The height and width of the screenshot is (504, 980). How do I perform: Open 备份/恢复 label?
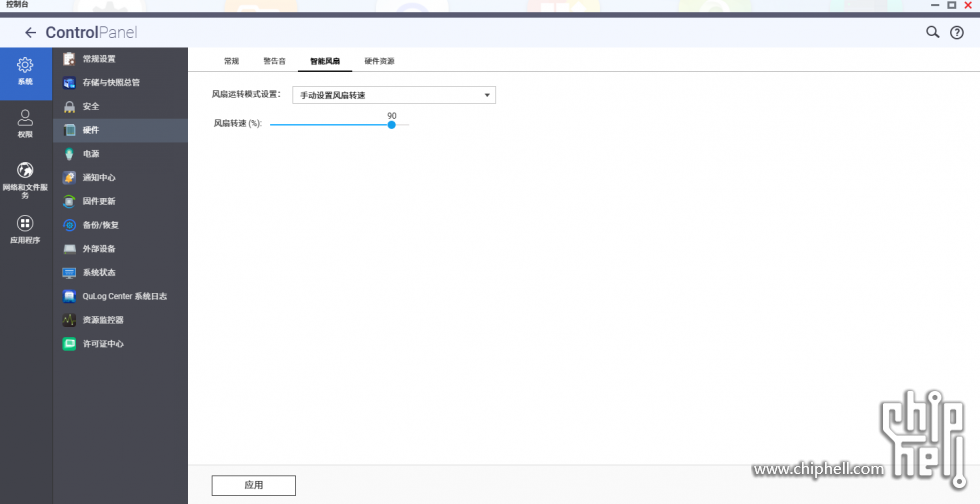click(101, 225)
